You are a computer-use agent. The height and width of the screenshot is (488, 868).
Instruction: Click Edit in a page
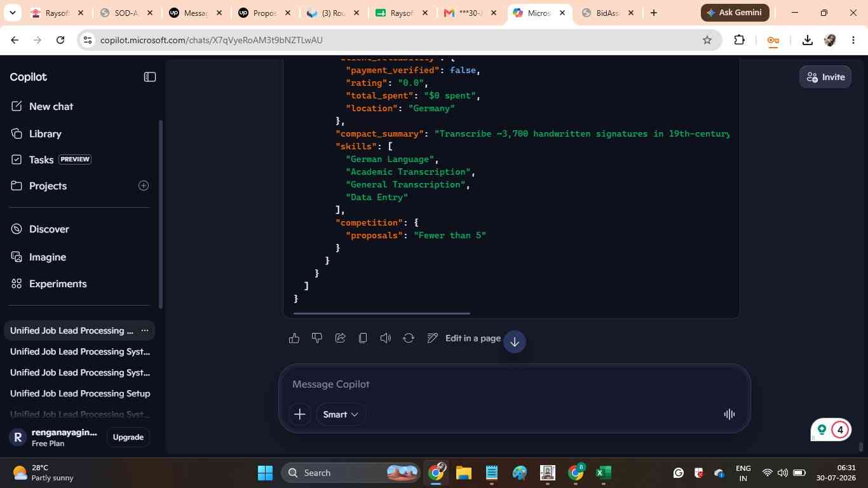click(464, 338)
